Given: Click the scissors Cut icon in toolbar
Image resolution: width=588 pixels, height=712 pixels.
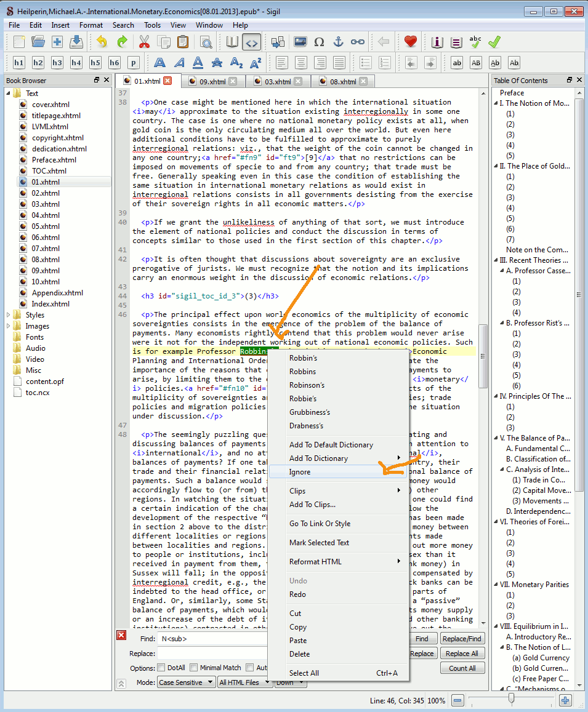Looking at the screenshot, I should [x=145, y=42].
